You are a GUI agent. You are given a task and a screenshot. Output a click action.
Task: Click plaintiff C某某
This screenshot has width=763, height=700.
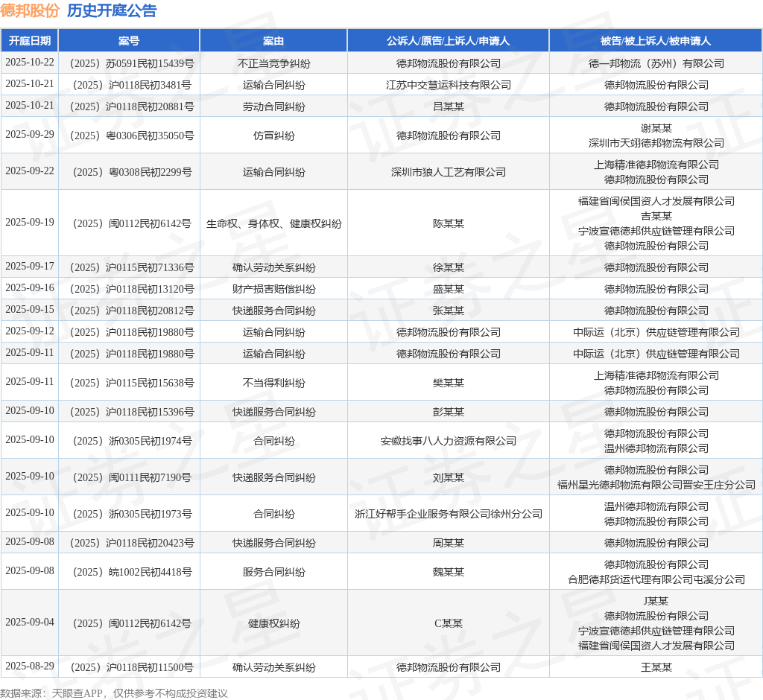coord(448,623)
